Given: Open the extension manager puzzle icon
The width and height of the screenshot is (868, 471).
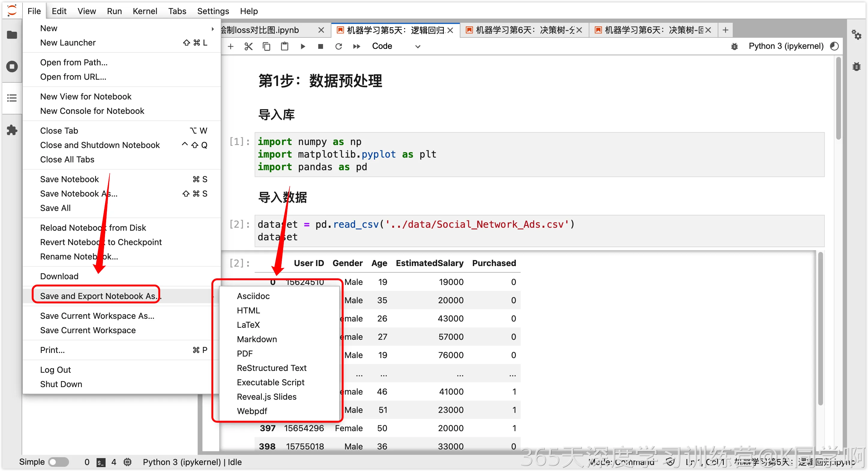Looking at the screenshot, I should point(12,130).
